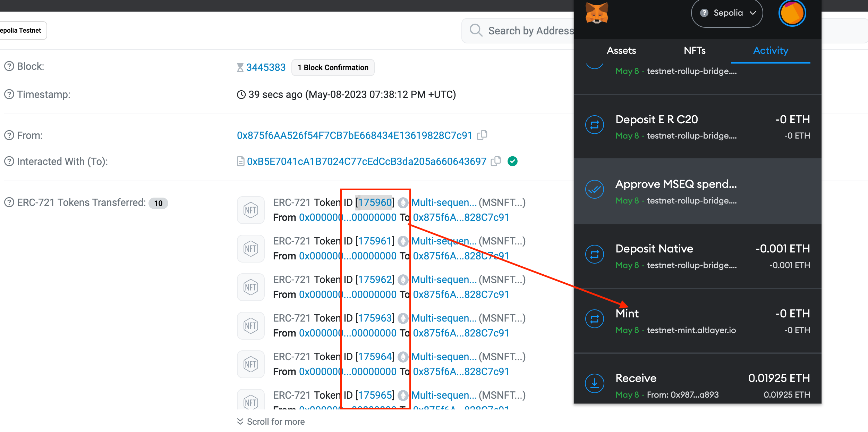
Task: Open Multi-sequen... link for token 175963
Action: (444, 318)
